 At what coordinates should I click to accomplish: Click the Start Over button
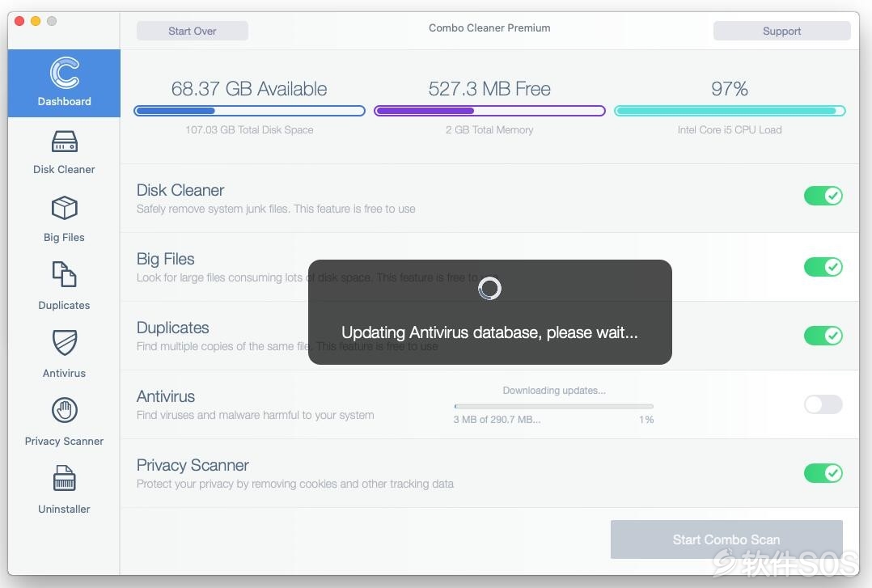click(193, 32)
